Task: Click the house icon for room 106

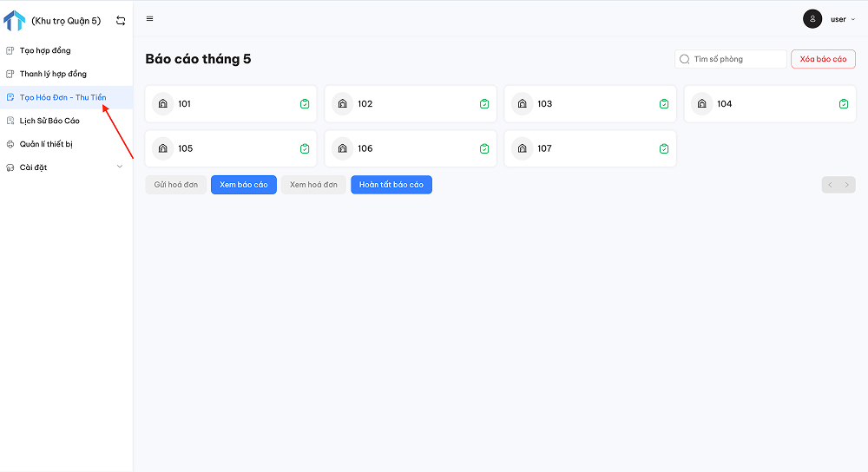Action: coord(343,148)
